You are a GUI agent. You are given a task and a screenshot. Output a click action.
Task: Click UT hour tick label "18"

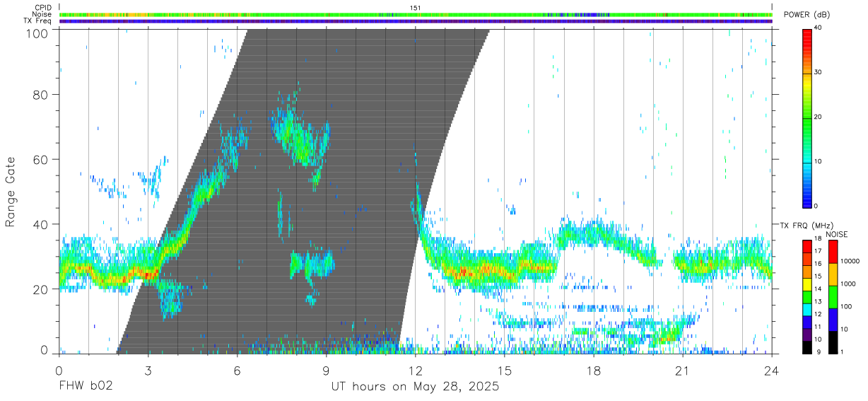593,371
